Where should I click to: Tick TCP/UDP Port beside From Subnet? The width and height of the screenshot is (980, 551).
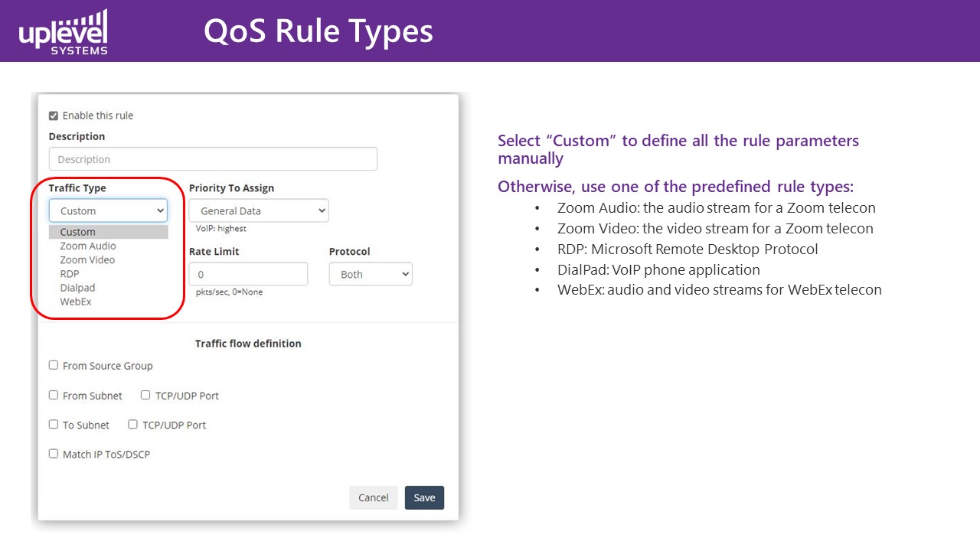tap(145, 395)
